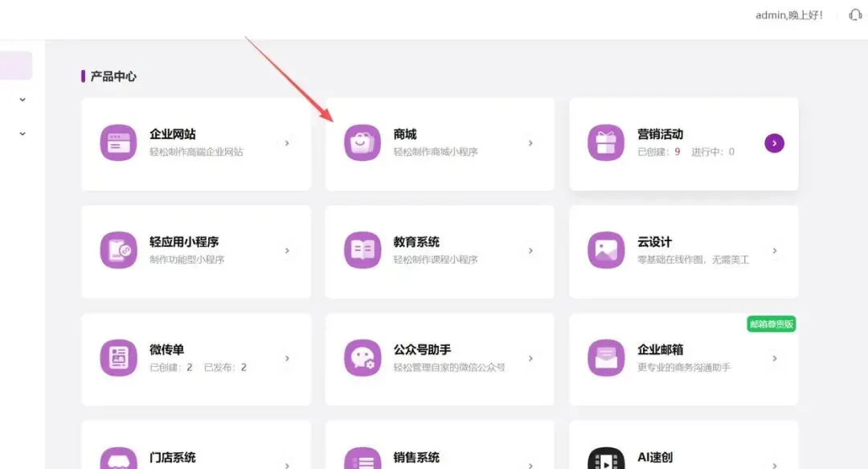Viewport: 868px width, 469px height.
Task: Open the 企业网站 website icon
Action: [118, 143]
